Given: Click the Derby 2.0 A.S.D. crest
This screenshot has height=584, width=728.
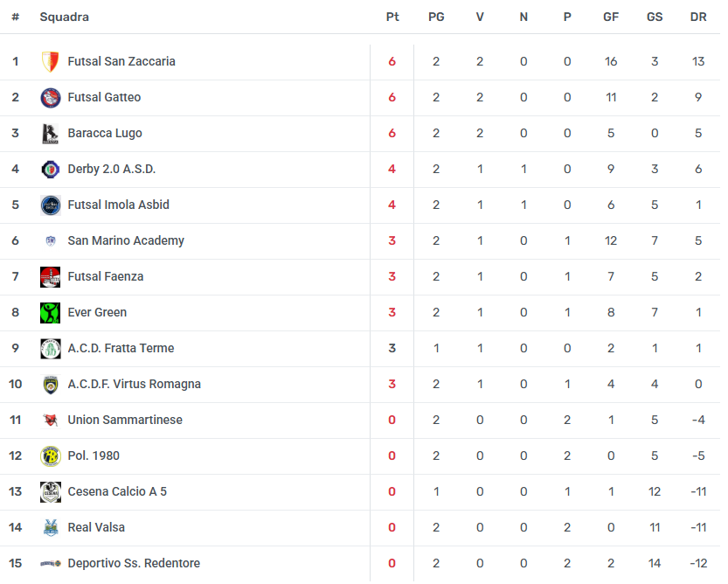Looking at the screenshot, I should tap(50, 170).
